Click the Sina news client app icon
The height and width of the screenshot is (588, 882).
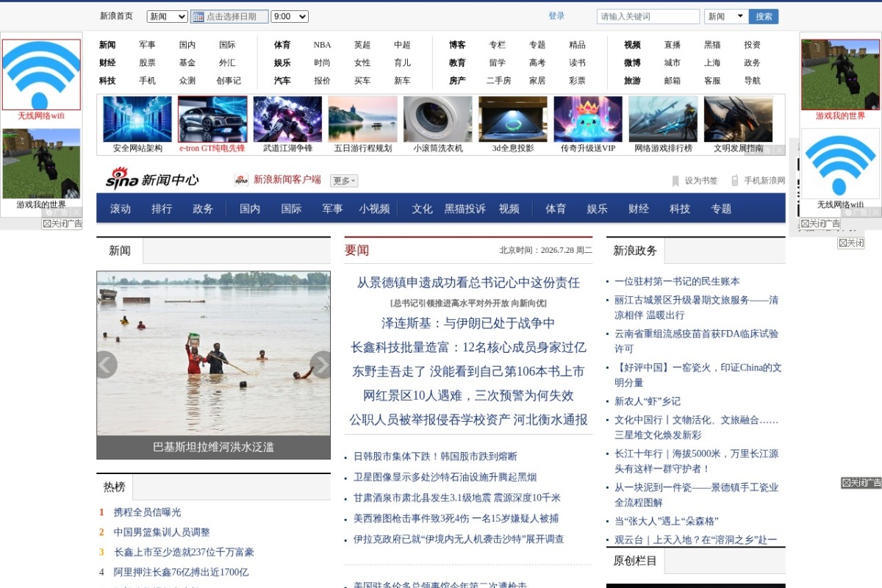click(x=241, y=180)
